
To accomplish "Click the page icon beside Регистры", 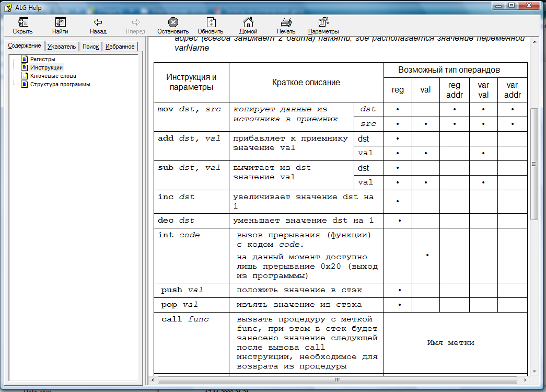I will click(25, 59).
